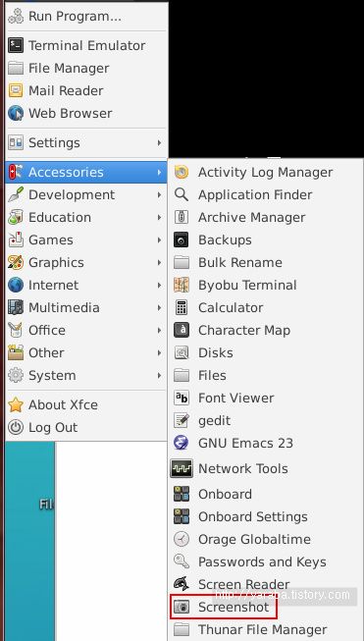Screen dimensions: 364x641
Task: Open Network Tools oscilloscope icon
Action: point(181,468)
